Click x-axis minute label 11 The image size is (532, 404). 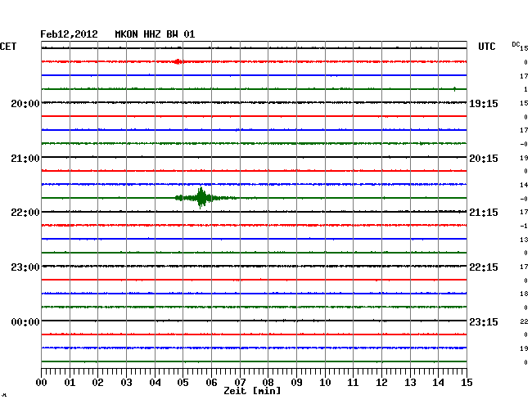[x=354, y=383]
